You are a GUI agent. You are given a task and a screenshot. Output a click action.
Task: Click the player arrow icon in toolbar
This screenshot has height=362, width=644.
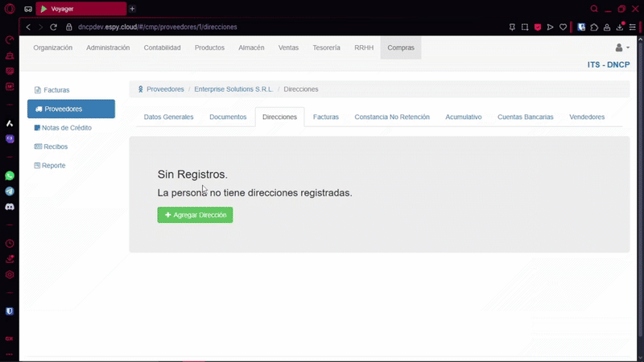tap(551, 27)
